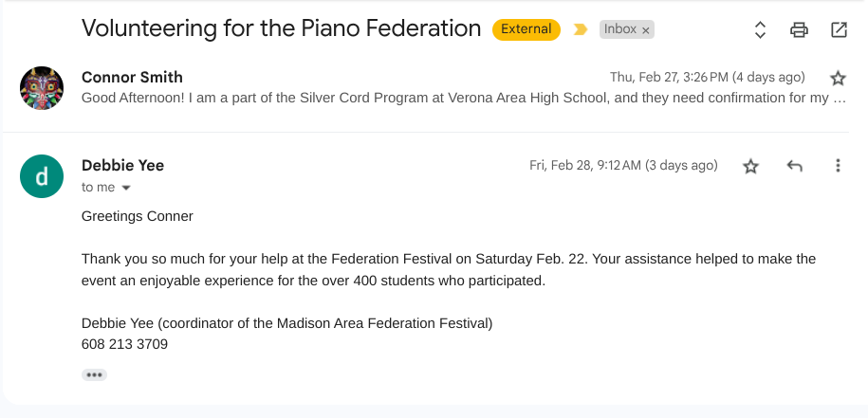Image resolution: width=868 pixels, height=418 pixels.
Task: Show recipient details dropdown arrow
Action: click(x=126, y=188)
